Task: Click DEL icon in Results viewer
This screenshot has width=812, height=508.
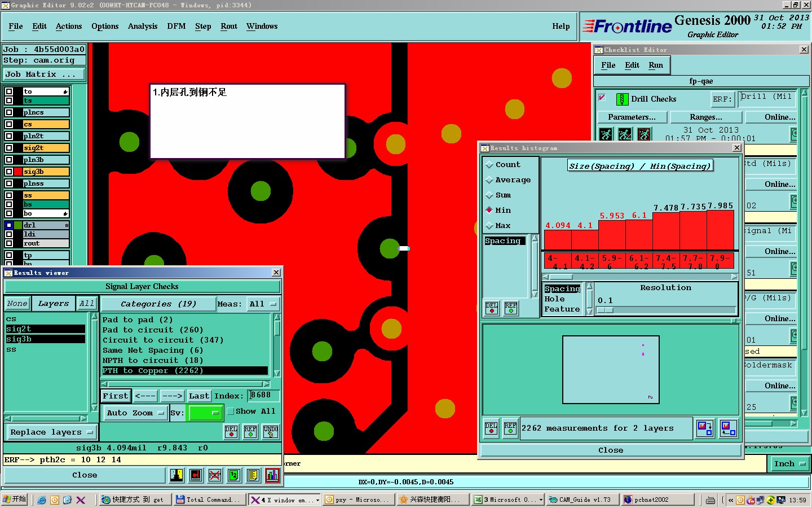Action: [x=231, y=432]
